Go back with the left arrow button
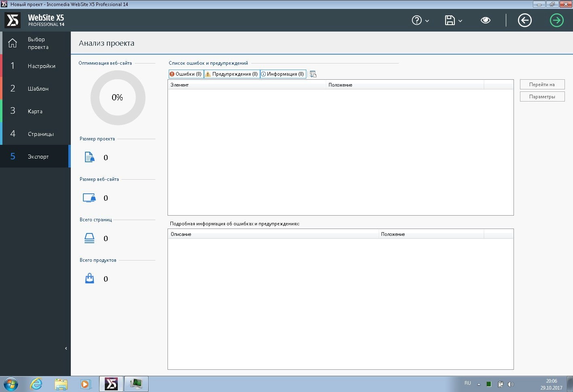Screen dimensions: 573x392 [525, 20]
